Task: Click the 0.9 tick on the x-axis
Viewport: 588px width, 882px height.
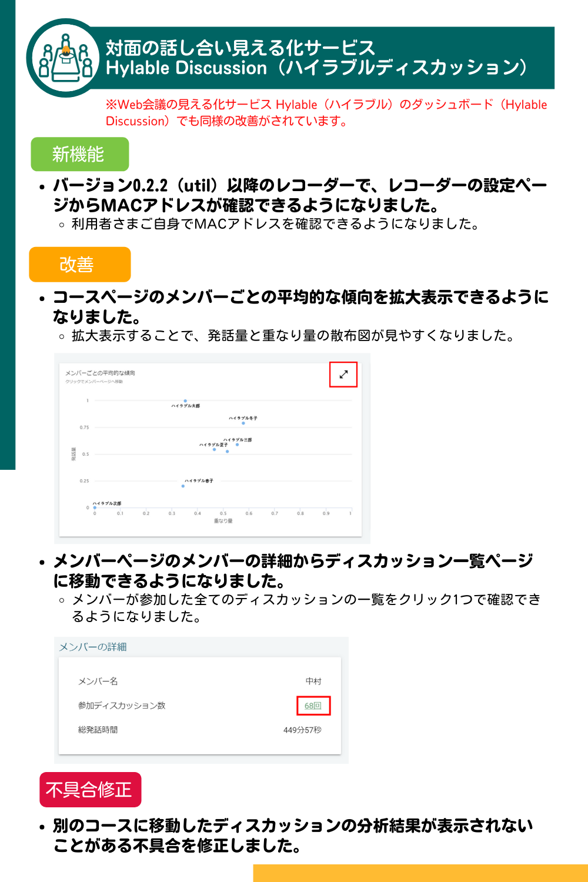Action: (x=326, y=513)
